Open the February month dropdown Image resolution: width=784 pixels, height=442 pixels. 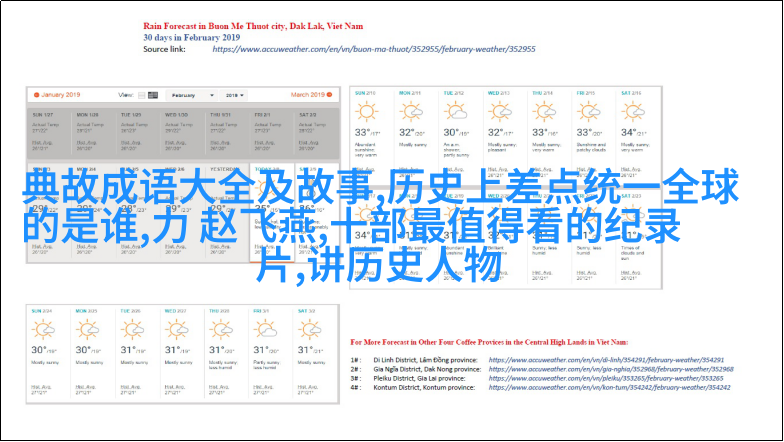click(190, 95)
